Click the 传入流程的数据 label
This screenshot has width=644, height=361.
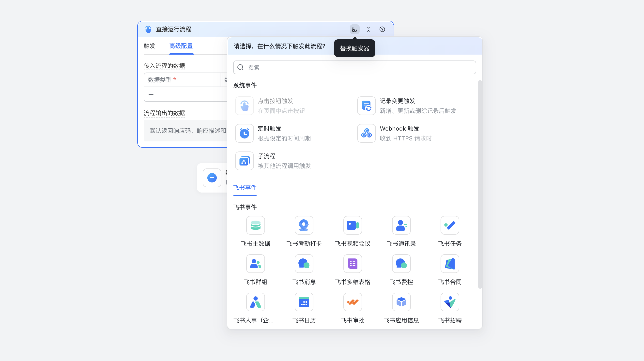pos(164,66)
